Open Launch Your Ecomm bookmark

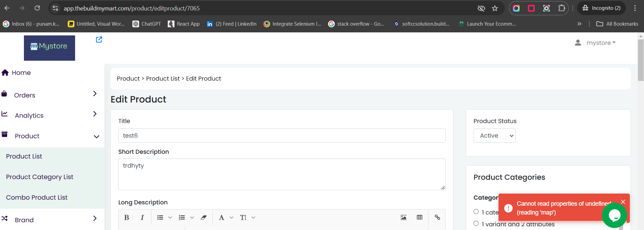487,24
